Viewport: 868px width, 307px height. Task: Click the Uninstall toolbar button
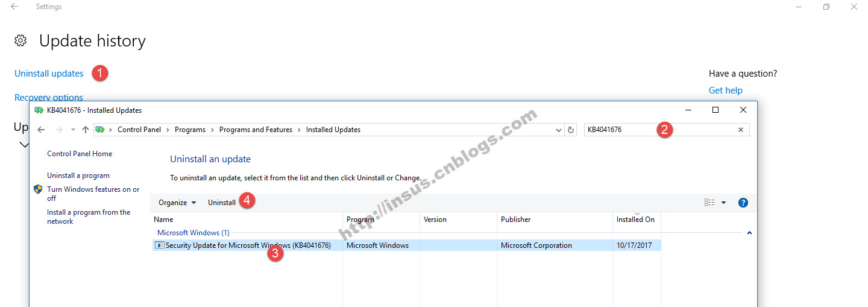(222, 203)
